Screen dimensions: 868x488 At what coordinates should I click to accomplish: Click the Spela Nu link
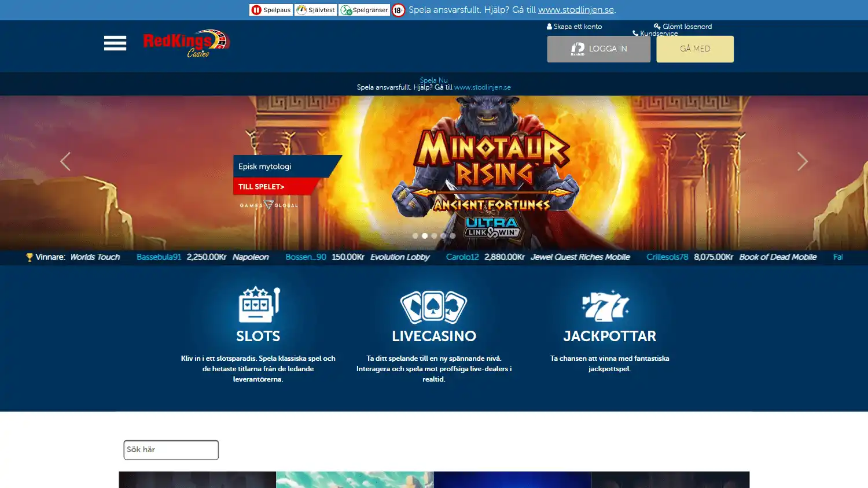pos(434,80)
